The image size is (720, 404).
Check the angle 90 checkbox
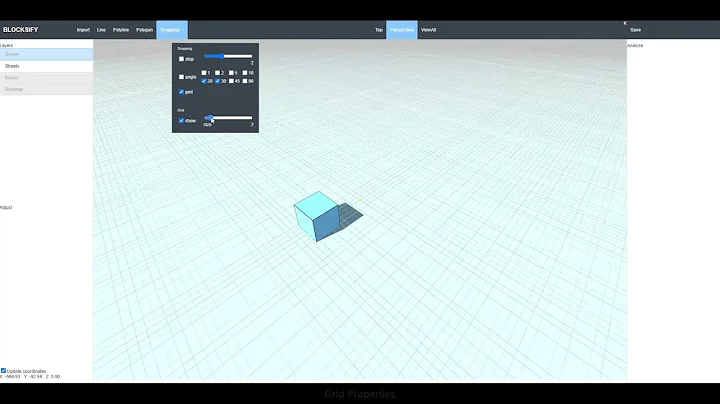pyautogui.click(x=245, y=81)
